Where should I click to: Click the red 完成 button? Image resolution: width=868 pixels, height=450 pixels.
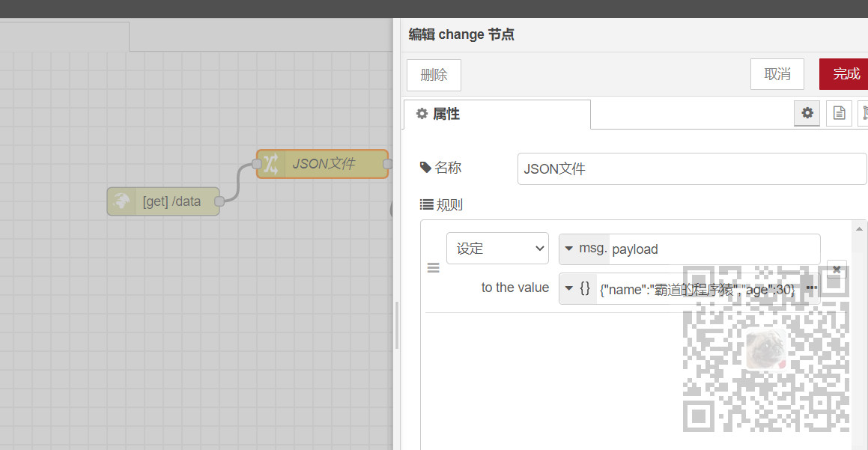(844, 74)
